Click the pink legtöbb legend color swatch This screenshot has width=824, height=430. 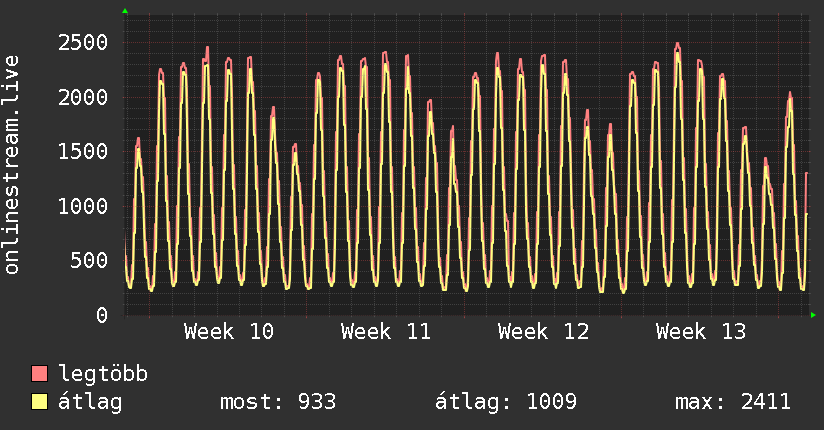[39, 374]
